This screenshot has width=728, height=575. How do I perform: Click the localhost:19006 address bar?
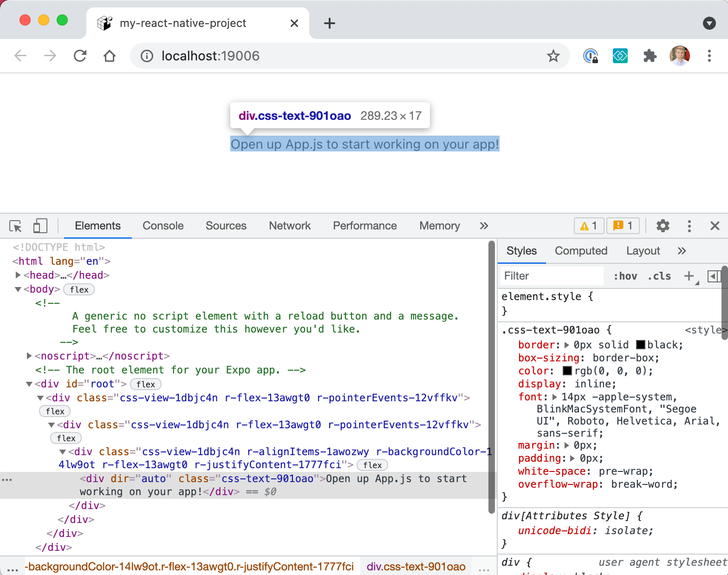click(x=350, y=56)
